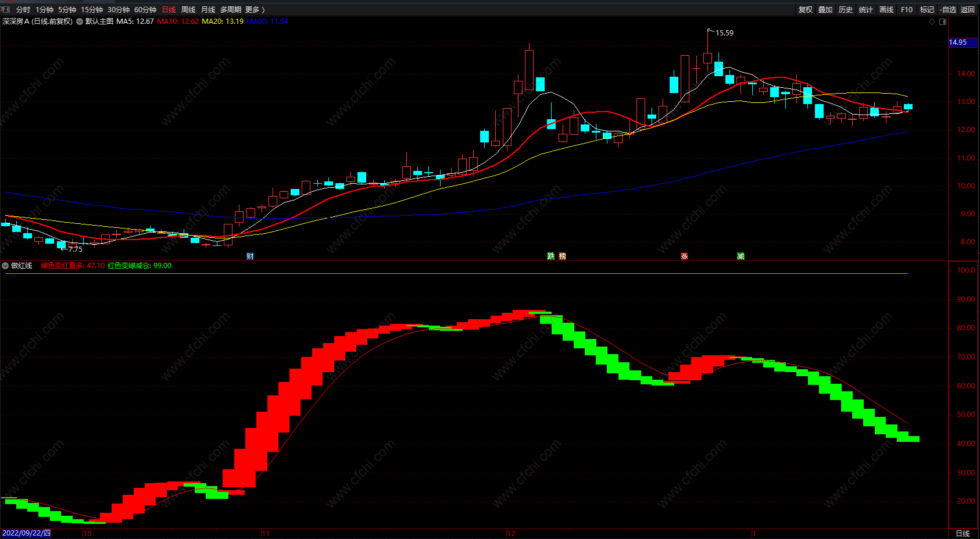Open the 多周期 multi-period view
The width and height of the screenshot is (980, 539).
[231, 9]
